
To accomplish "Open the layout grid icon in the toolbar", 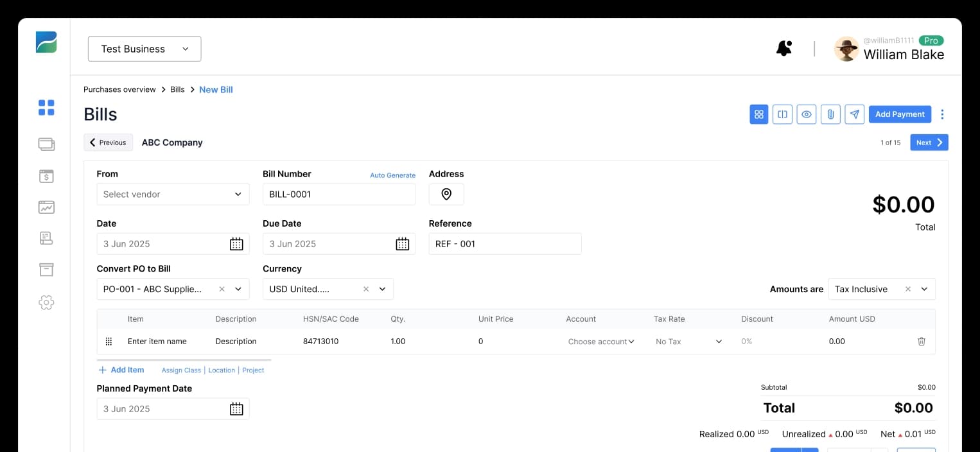I will coord(758,114).
